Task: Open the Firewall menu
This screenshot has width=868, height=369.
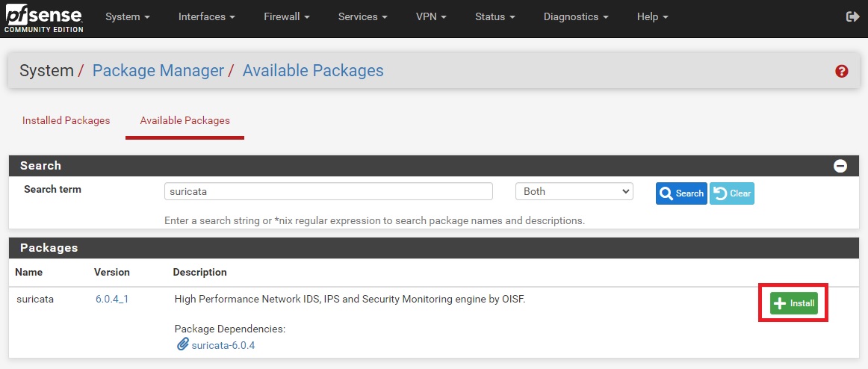Action: coord(287,16)
